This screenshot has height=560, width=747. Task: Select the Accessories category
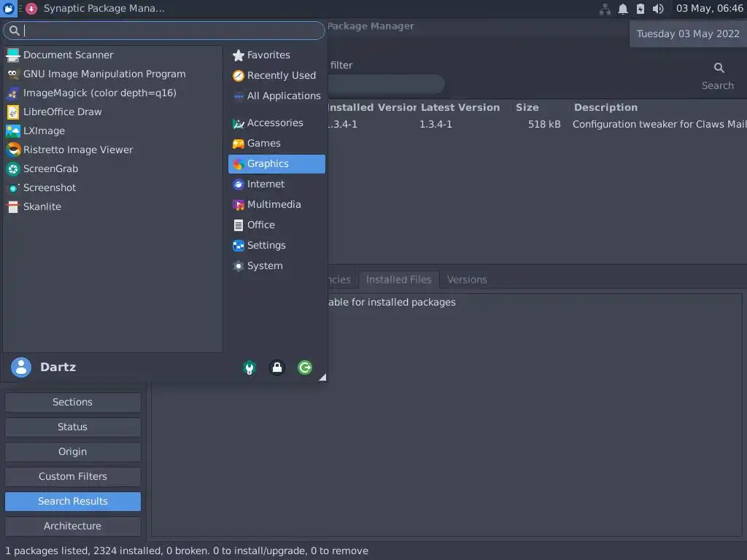point(276,122)
